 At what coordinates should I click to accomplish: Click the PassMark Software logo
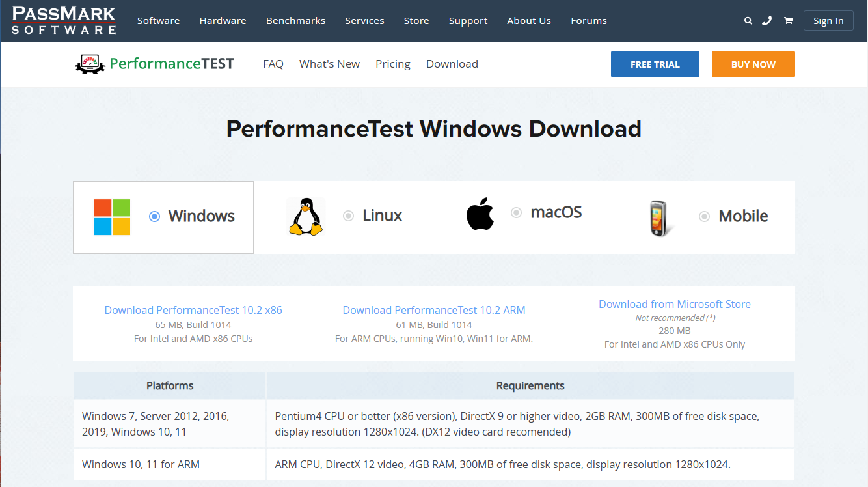tap(64, 20)
